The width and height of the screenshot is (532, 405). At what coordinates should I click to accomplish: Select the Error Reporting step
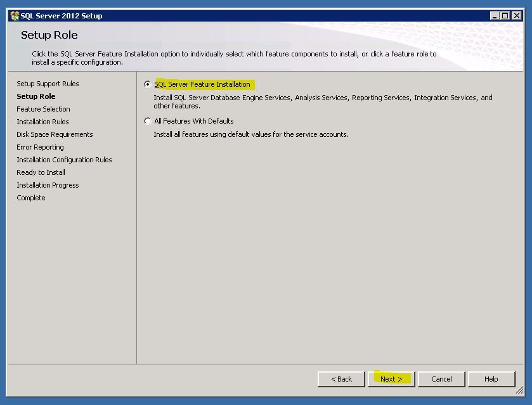tap(40, 147)
